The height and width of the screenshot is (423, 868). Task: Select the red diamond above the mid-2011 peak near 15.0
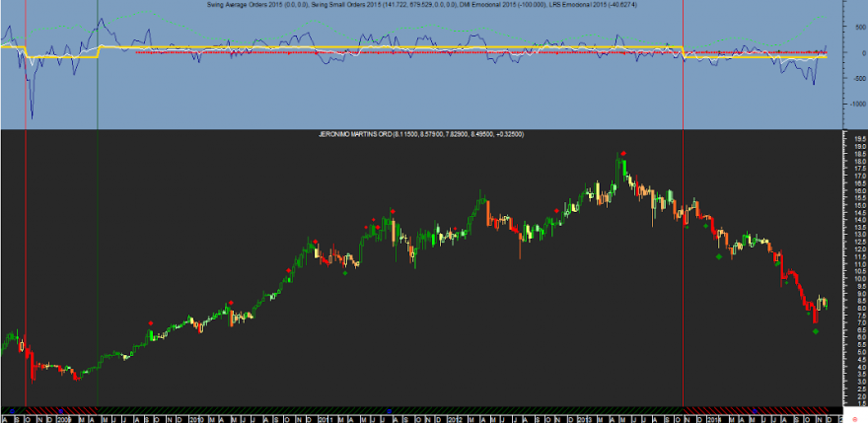tap(393, 211)
